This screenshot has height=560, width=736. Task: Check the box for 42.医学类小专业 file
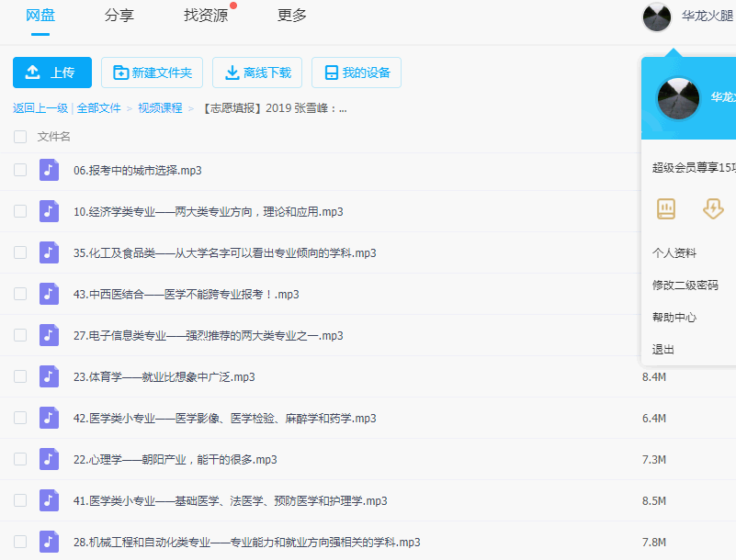[20, 418]
